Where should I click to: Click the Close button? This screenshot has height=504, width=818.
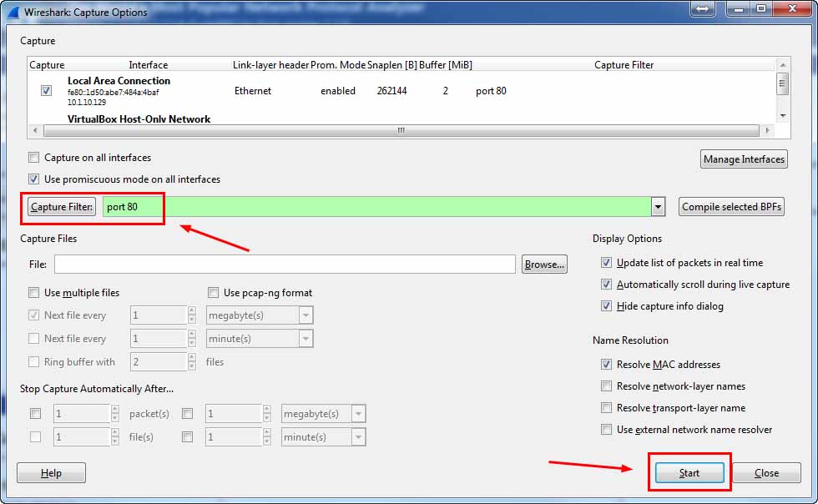tap(766, 472)
